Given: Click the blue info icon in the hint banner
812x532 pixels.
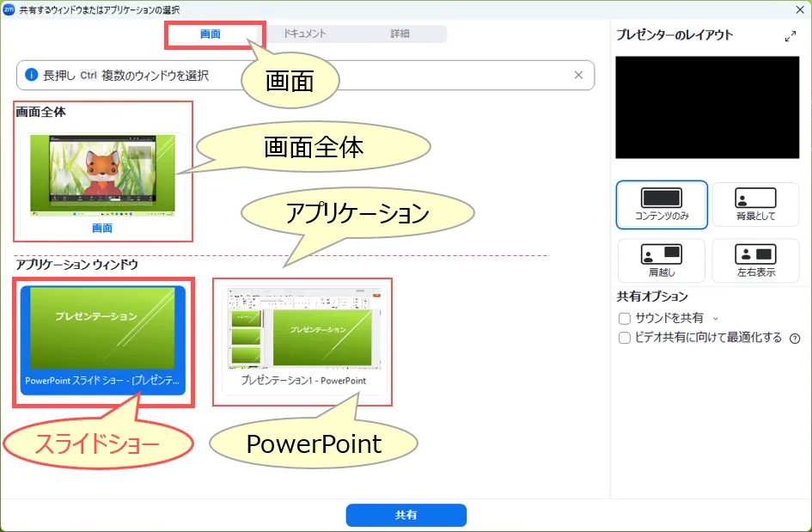Looking at the screenshot, I should tap(32, 76).
